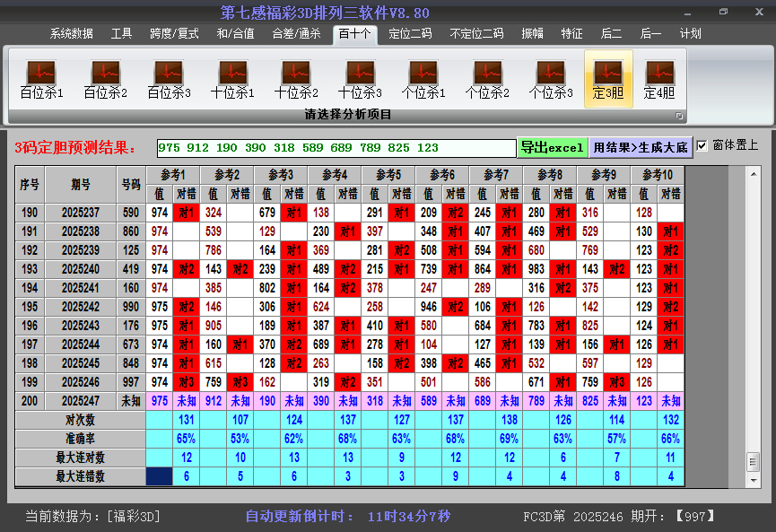Switch to the 和/合值 tab
Viewport: 776px width, 532px height.
[236, 34]
